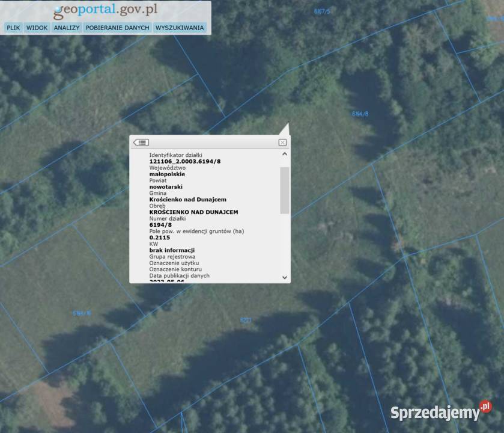The width and height of the screenshot is (504, 433).
Task: Click parcel label 6221 on the map
Action: click(245, 321)
